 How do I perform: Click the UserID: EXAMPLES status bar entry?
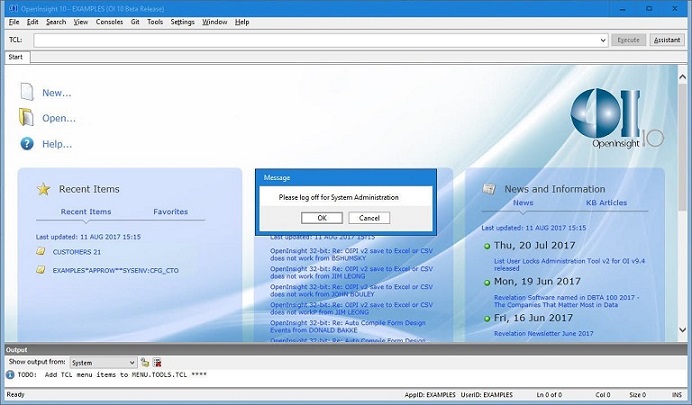point(486,395)
